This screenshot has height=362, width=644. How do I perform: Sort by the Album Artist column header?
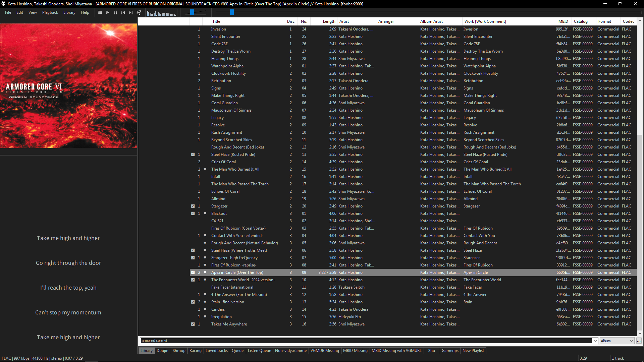click(440, 21)
